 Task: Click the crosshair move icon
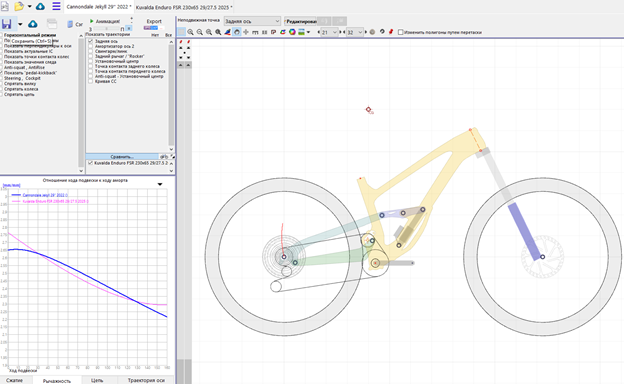[x=246, y=32]
